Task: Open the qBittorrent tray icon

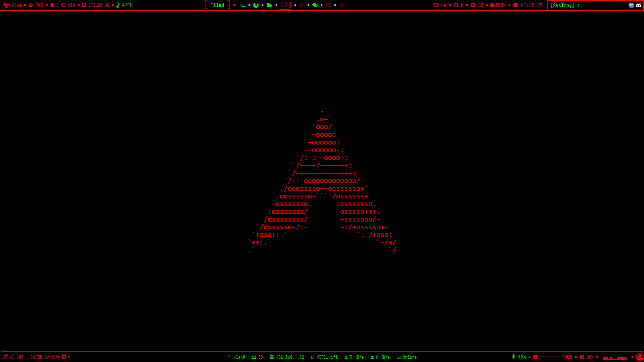Action: click(631, 5)
